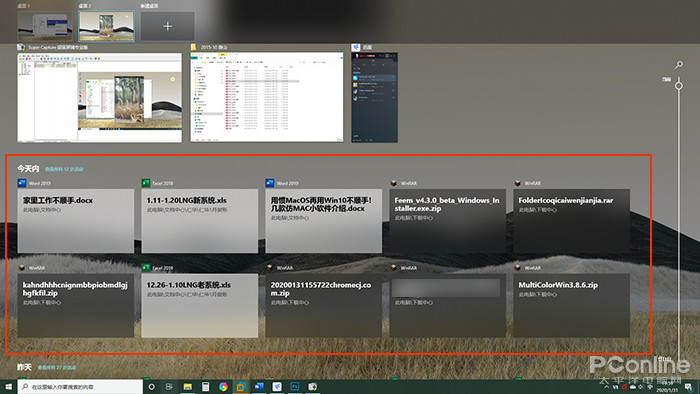Screen dimensions: 700x394
Task: Open Windows Start menu
Action: [x=8, y=387]
